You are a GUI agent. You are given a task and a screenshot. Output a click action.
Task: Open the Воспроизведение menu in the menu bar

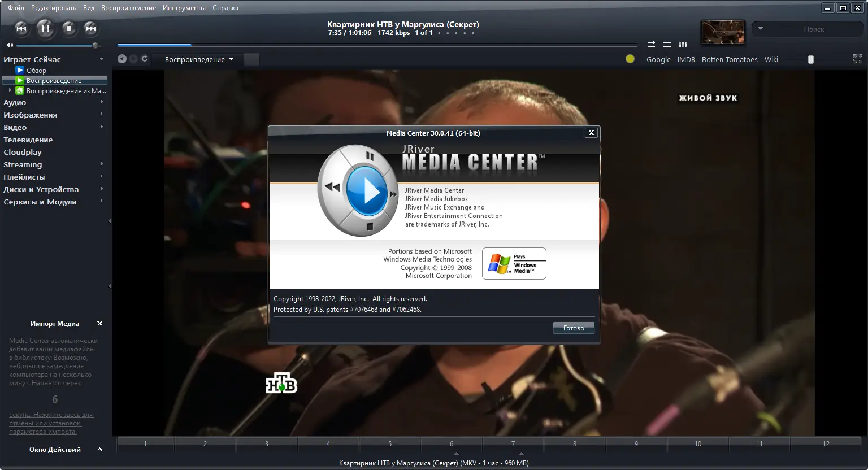[128, 8]
